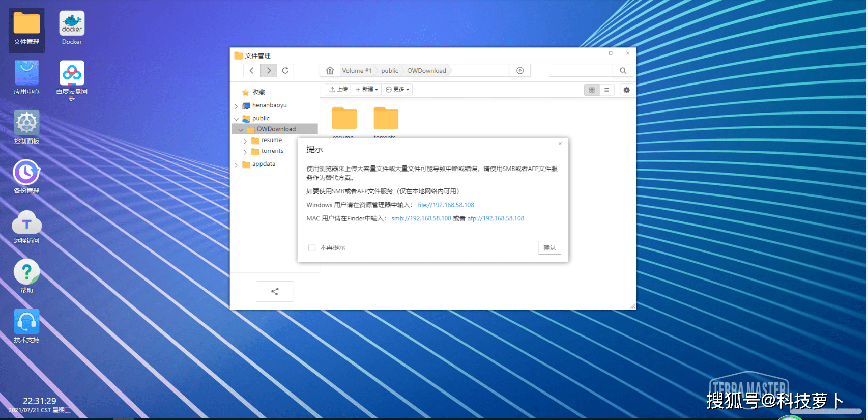
Task: Expand the henanbaoyu tree node
Action: [236, 106]
